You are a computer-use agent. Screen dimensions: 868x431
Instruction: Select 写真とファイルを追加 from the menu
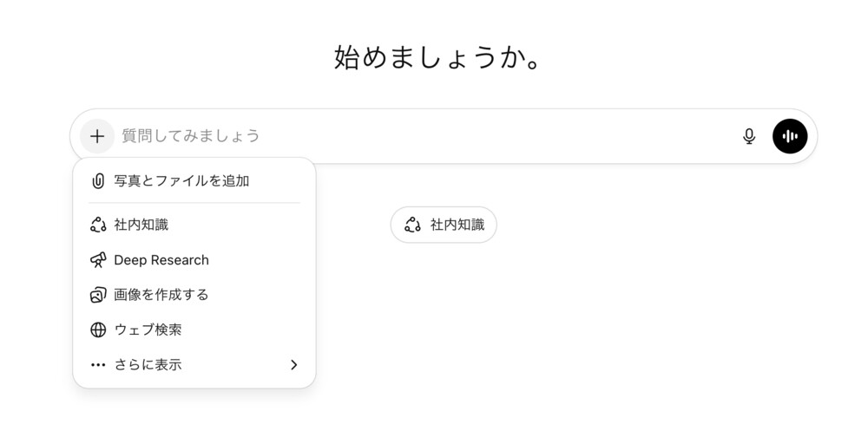click(181, 181)
